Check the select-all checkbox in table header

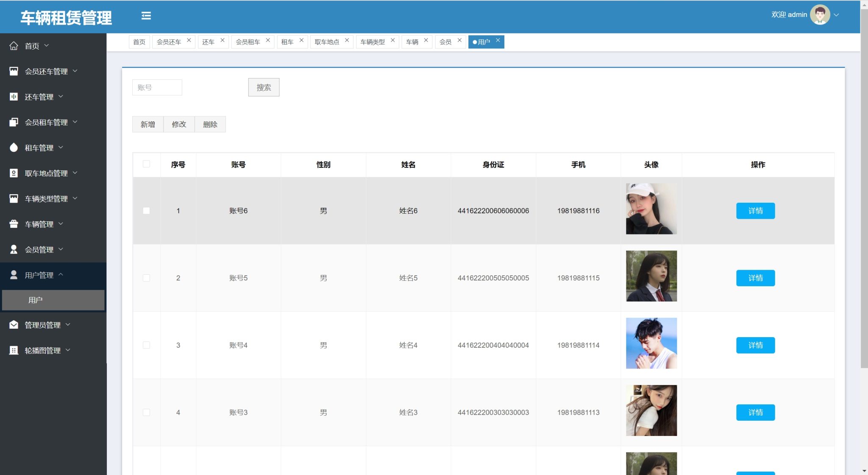coord(147,165)
